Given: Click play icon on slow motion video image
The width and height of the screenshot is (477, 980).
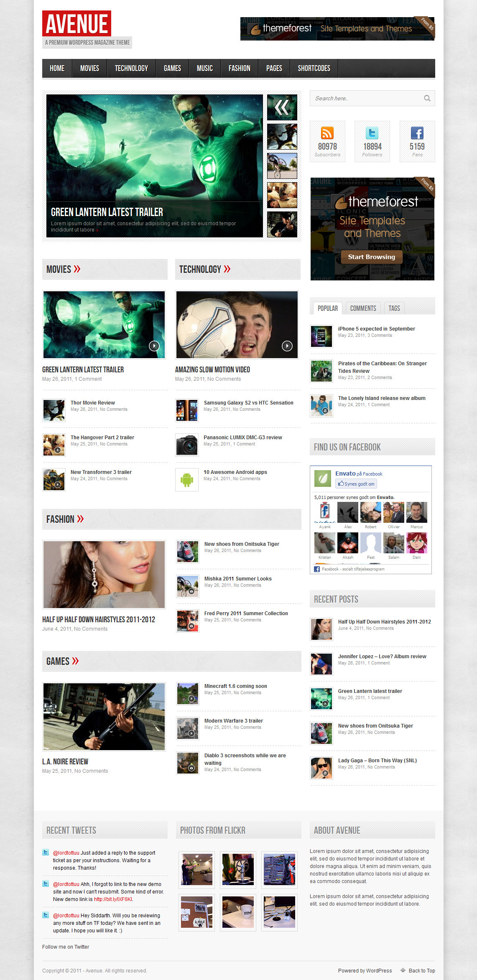Looking at the screenshot, I should (x=287, y=346).
